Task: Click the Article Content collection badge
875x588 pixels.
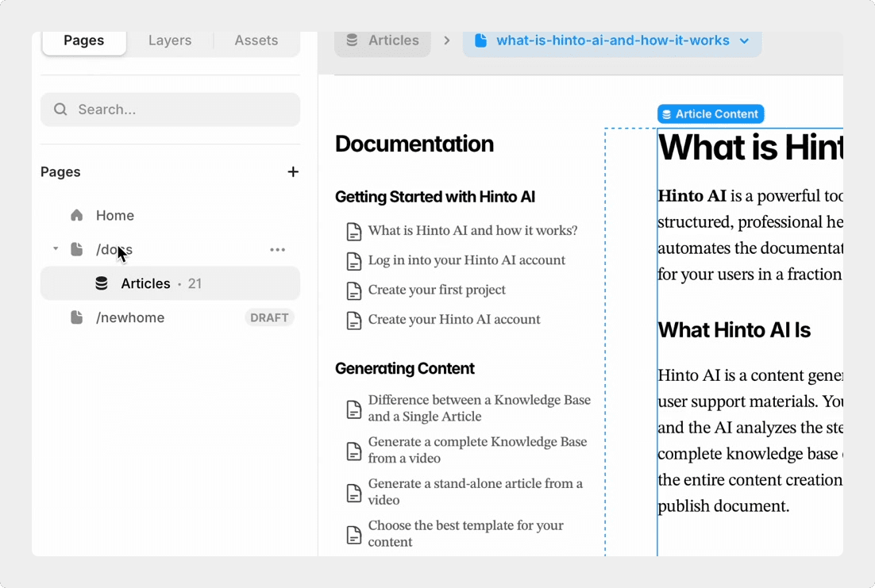Action: 711,114
